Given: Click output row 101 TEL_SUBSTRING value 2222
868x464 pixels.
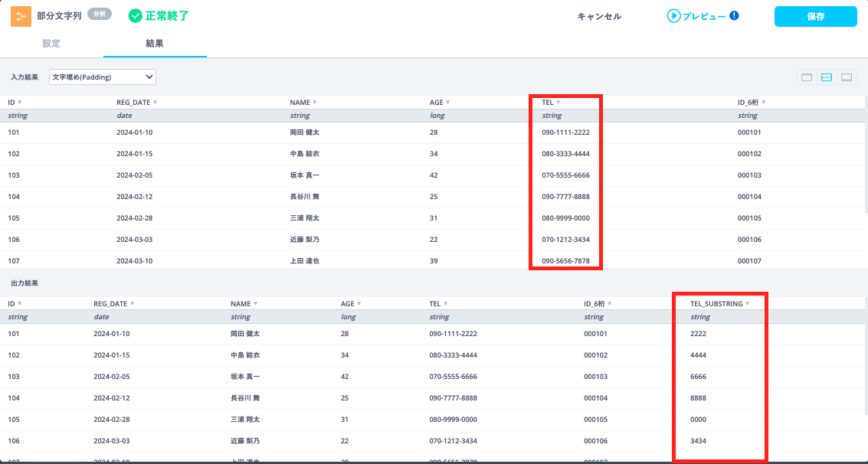Looking at the screenshot, I should pos(698,334).
